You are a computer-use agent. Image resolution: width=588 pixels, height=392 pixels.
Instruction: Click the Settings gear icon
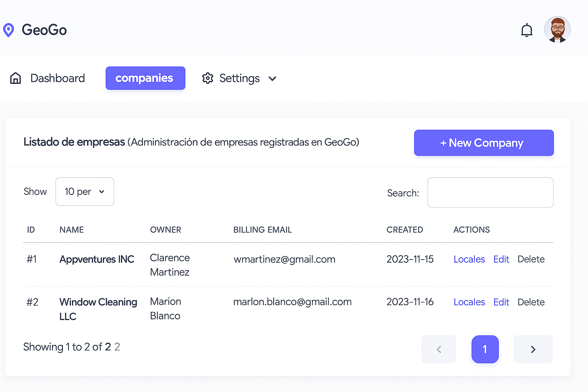click(x=207, y=78)
